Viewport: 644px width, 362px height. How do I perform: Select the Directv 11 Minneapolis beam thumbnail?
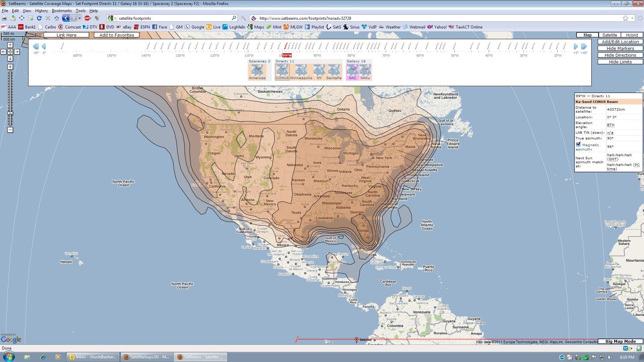[x=301, y=71]
